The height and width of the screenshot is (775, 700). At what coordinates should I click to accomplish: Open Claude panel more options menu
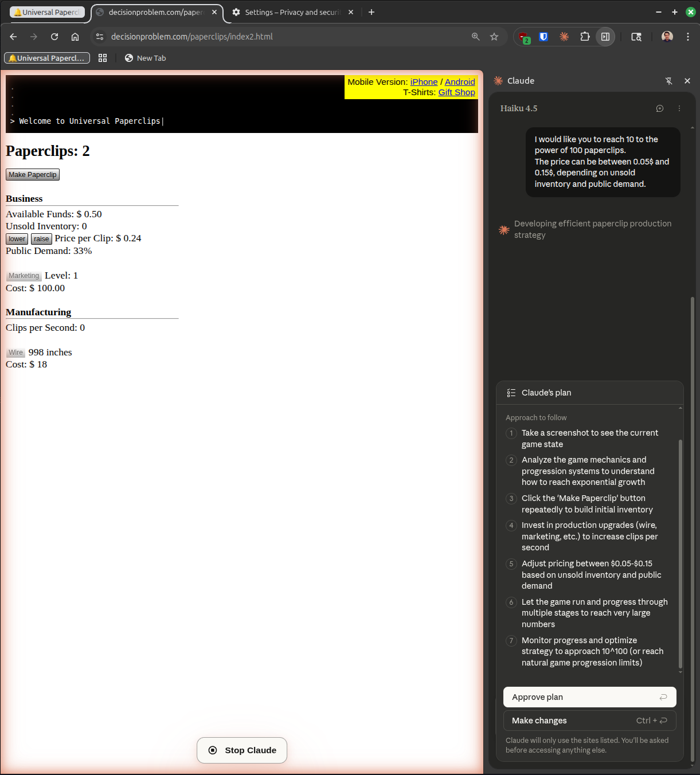tap(679, 108)
